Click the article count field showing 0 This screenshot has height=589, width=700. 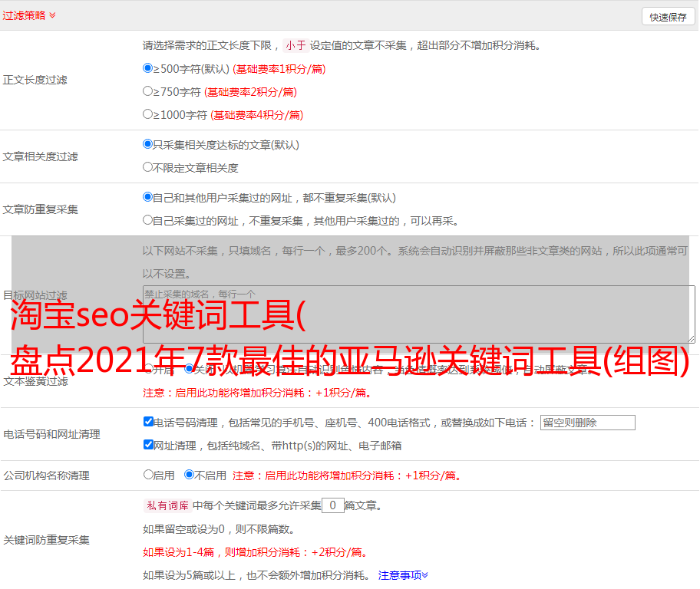pyautogui.click(x=333, y=505)
